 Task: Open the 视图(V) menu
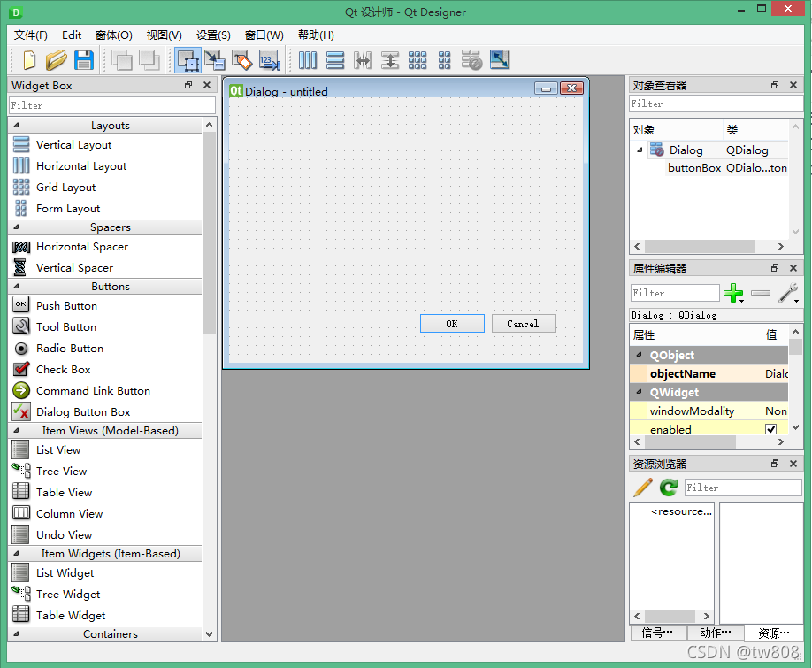point(165,35)
